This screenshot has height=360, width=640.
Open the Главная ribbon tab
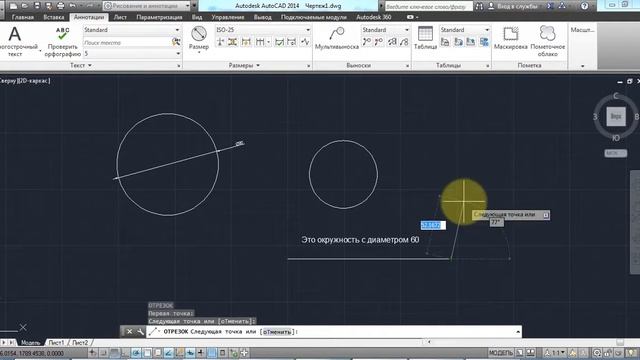point(23,17)
